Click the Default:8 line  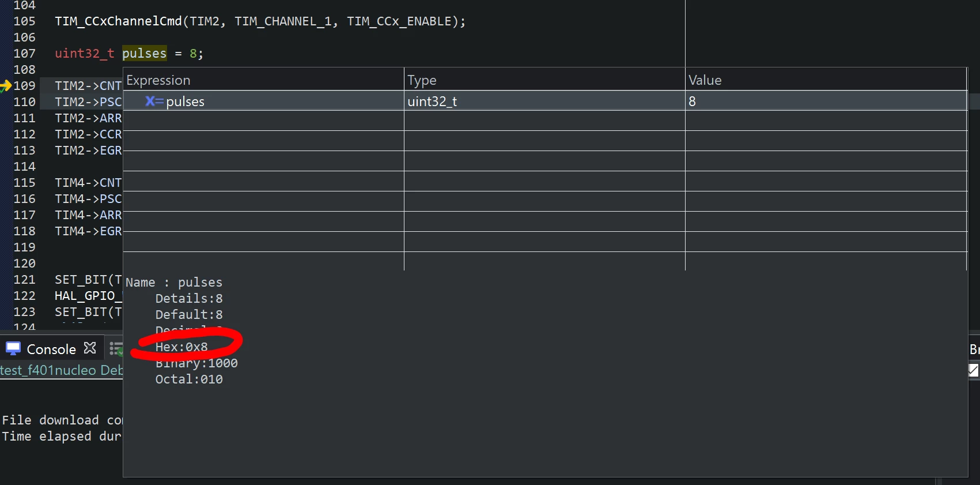189,315
